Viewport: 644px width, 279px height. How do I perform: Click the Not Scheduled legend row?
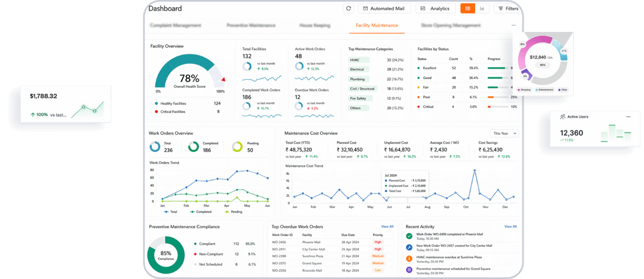[225, 264]
